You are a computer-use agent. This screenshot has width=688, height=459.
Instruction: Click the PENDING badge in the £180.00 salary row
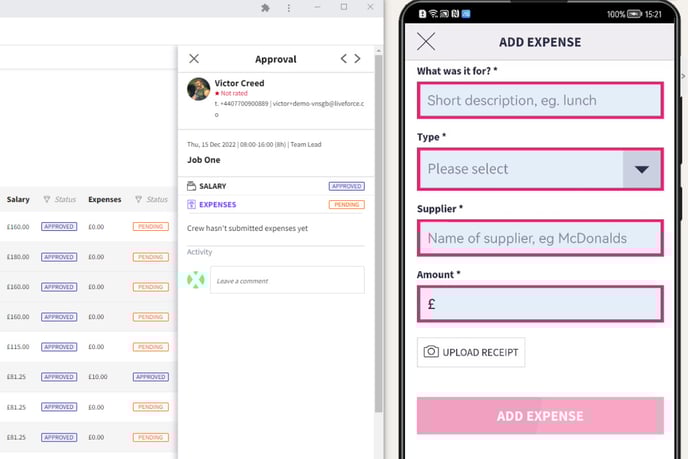(x=150, y=257)
